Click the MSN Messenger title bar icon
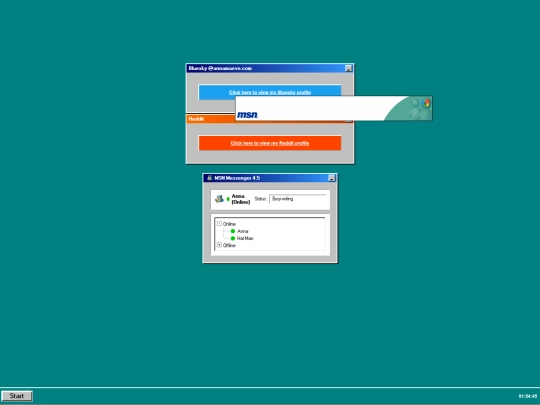540x405 pixels. coord(209,178)
